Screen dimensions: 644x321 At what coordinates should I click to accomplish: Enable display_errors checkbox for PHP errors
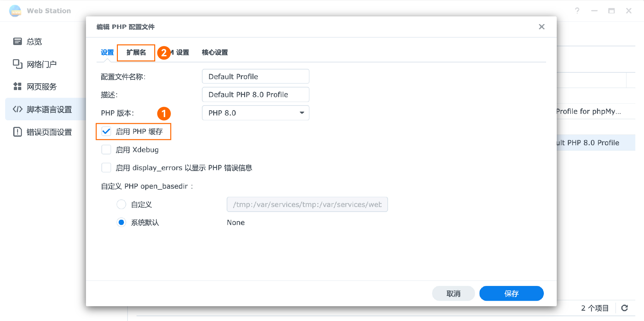(106, 168)
